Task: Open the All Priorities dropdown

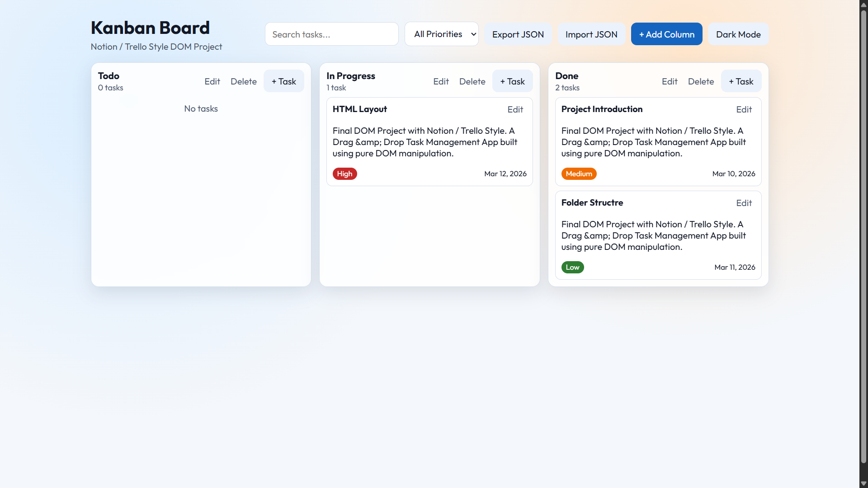Action: click(441, 34)
